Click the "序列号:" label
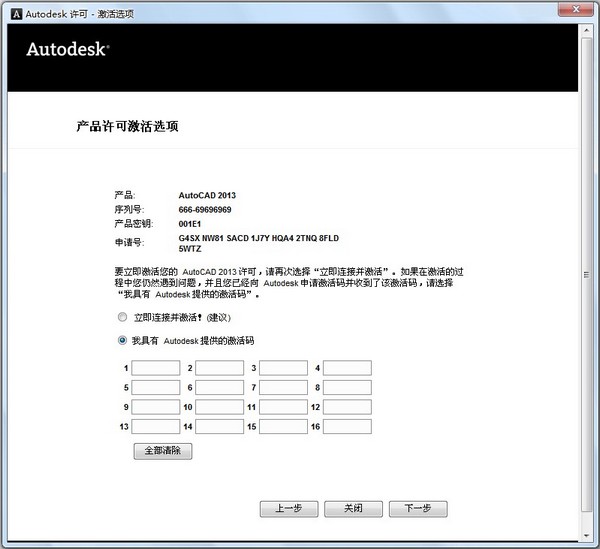Screen dimensions: 600x549 129,210
